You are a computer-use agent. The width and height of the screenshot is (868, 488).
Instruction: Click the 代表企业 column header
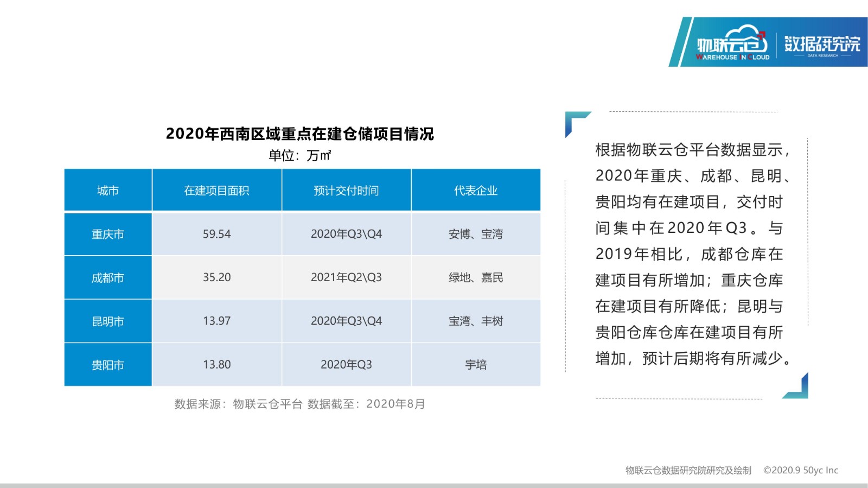click(x=476, y=191)
